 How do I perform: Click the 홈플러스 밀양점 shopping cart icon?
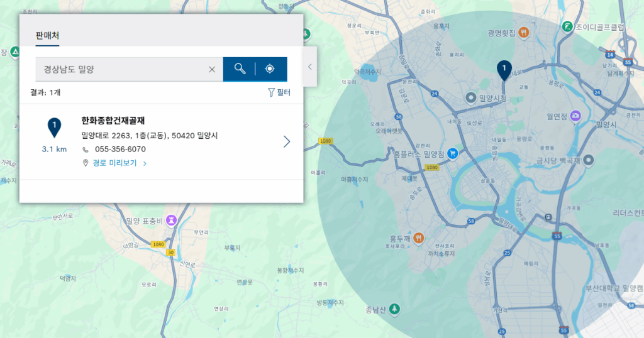pyautogui.click(x=453, y=154)
